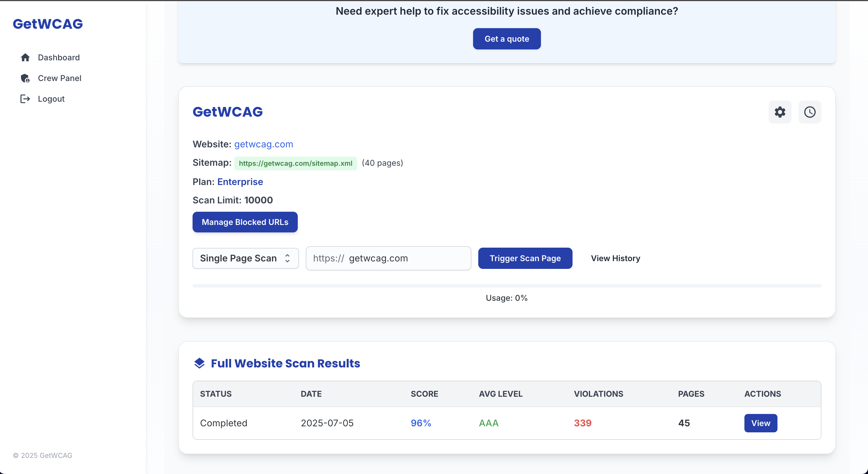The height and width of the screenshot is (474, 868).
Task: Click the clock history icon
Action: [809, 112]
